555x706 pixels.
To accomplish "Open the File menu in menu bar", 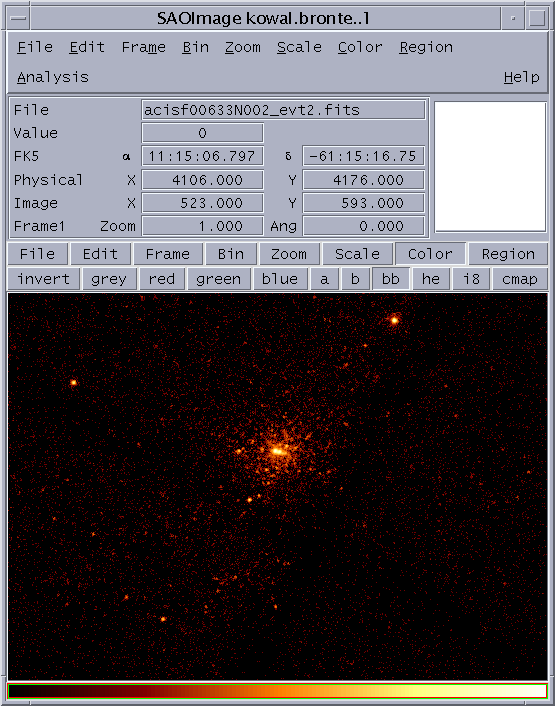I will [x=35, y=47].
